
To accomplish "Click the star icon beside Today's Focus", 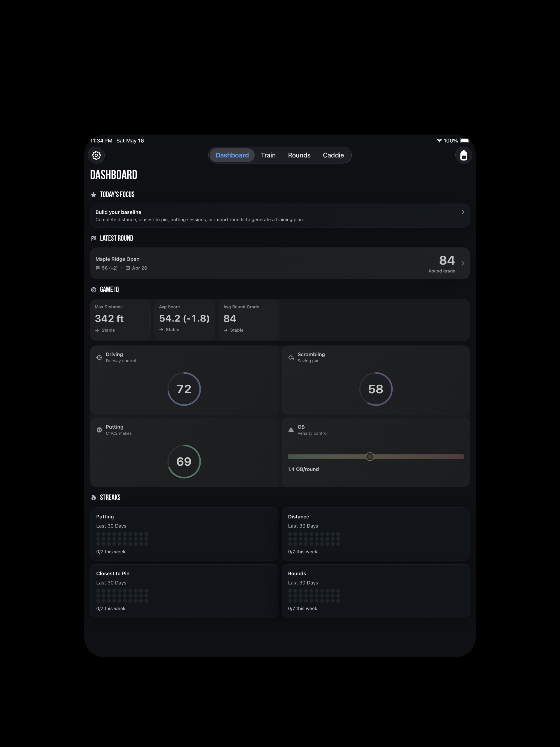I will [94, 194].
